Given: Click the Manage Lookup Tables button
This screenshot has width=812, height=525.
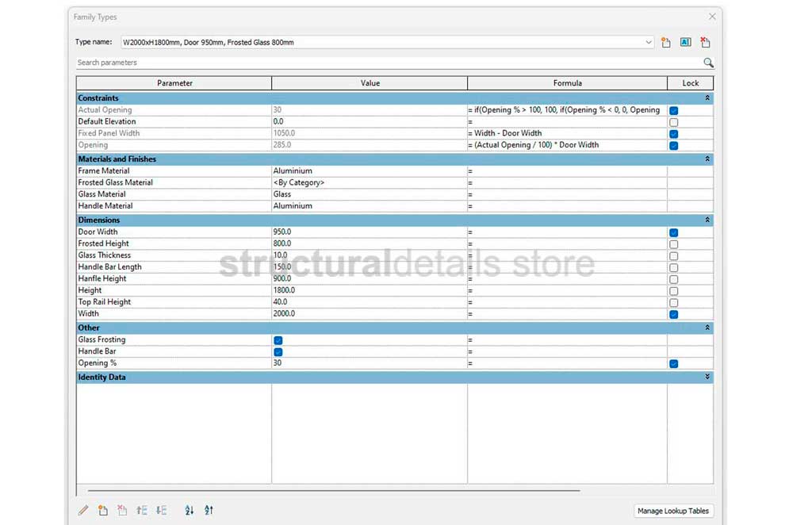Looking at the screenshot, I should click(673, 511).
